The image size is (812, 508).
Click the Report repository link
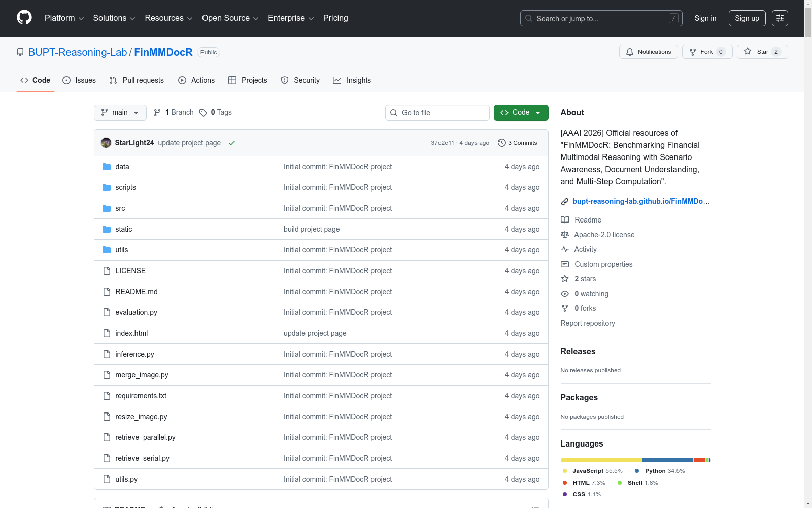(x=588, y=323)
